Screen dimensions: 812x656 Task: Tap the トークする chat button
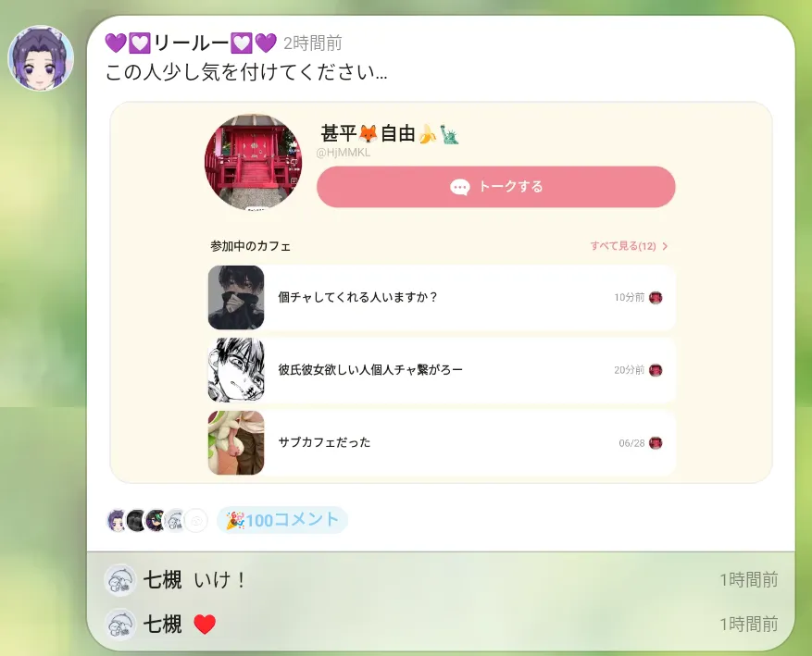click(495, 187)
